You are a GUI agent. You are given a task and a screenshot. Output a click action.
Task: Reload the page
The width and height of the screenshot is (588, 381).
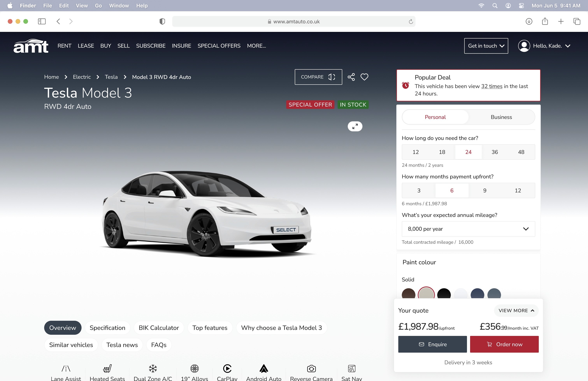[411, 22]
